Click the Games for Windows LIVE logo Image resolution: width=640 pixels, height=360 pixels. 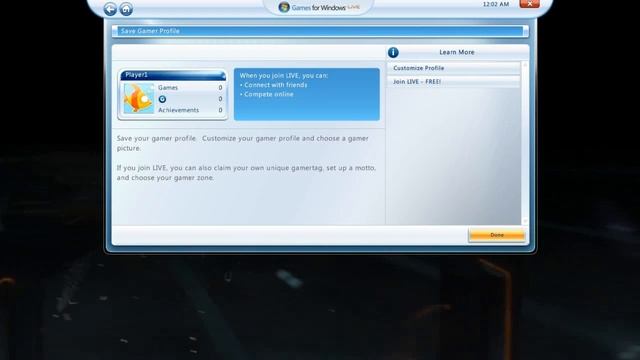coord(319,7)
